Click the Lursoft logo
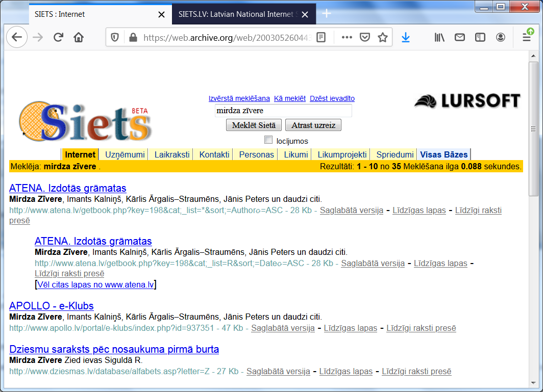Viewport: 543px width, 392px height. click(467, 101)
